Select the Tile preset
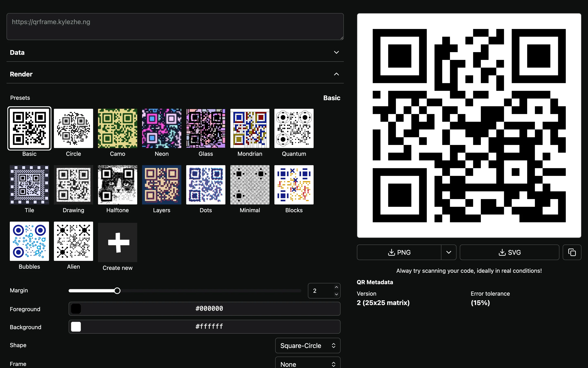 [x=29, y=185]
